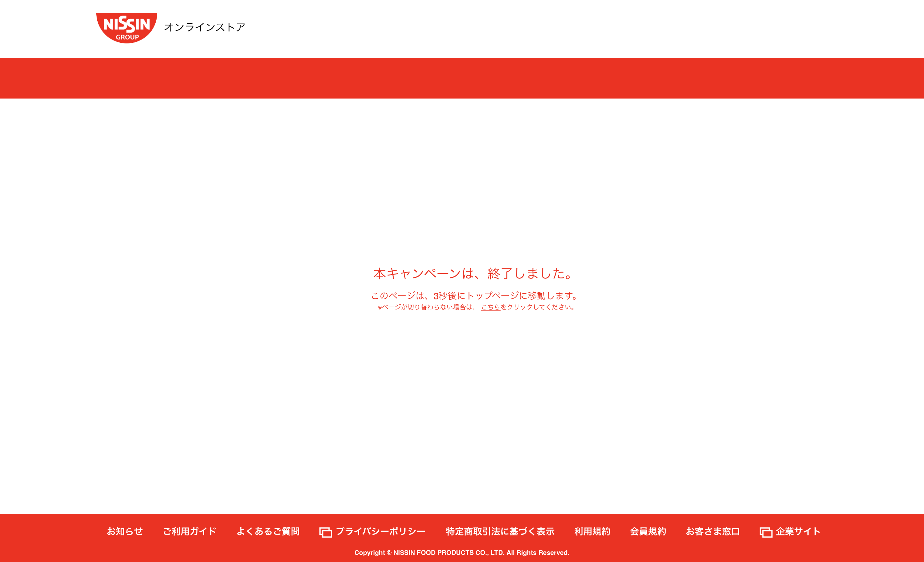
Task: Click the ページが切り替わらない場合 note text
Action: pyautogui.click(x=428, y=307)
